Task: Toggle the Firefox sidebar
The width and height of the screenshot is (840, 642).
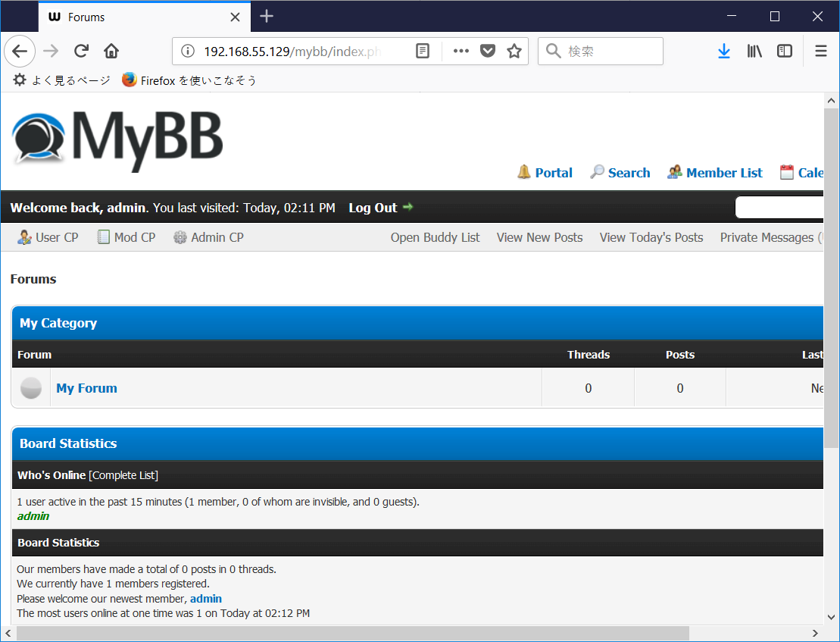Action: coord(784,51)
